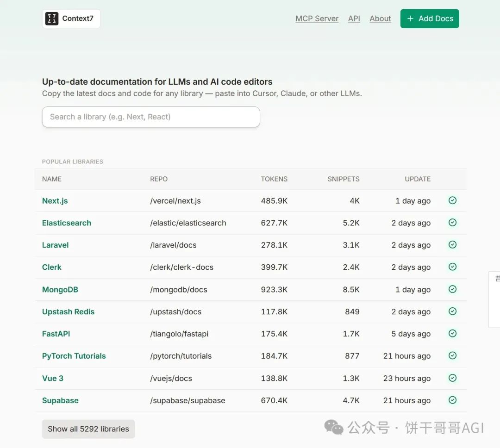
Task: Click the REPO column header
Action: [159, 179]
